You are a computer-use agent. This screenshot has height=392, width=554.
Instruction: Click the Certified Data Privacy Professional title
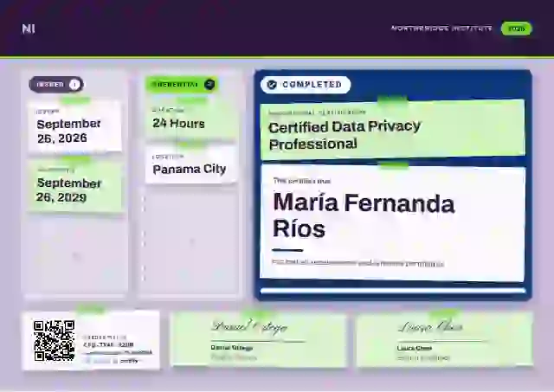pos(345,135)
